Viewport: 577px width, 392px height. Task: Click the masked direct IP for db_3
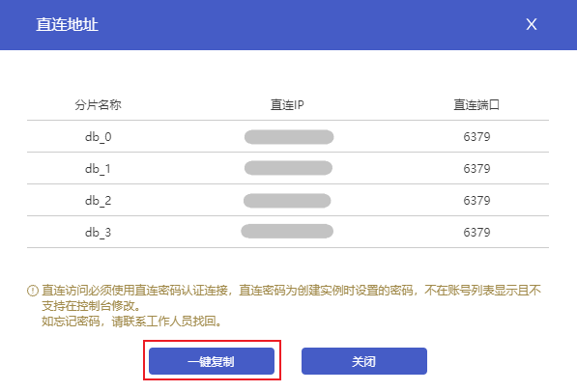pyautogui.click(x=287, y=232)
